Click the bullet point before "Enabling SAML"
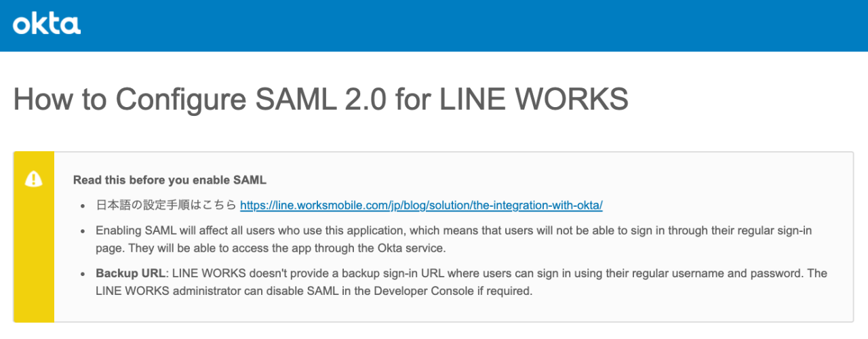This screenshot has height=339, width=868. point(83,231)
